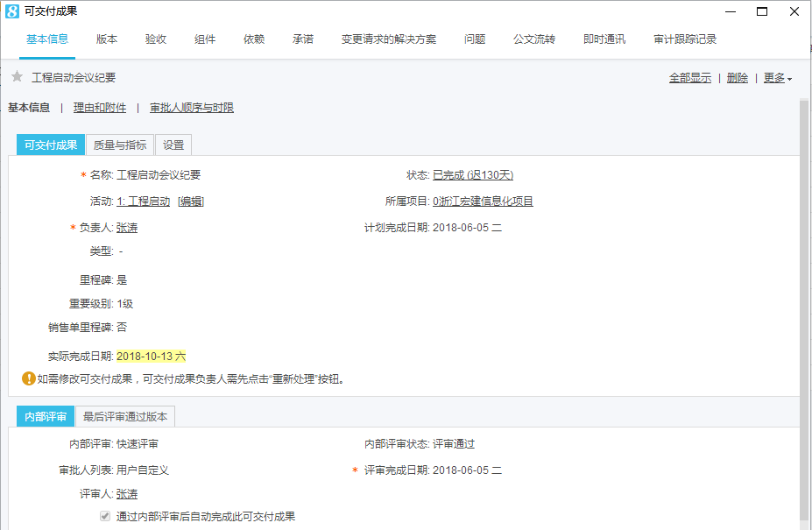Viewport: 812px width, 530px height.
Task: Open the 更多 dropdown menu
Action: point(777,78)
